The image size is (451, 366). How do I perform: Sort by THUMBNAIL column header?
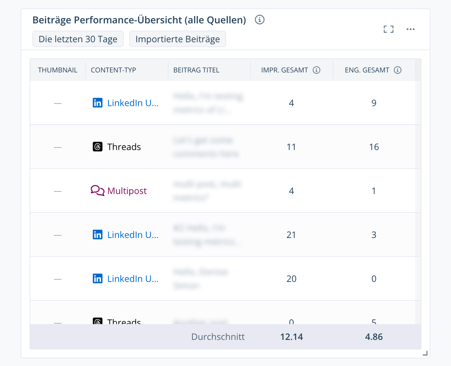point(57,70)
